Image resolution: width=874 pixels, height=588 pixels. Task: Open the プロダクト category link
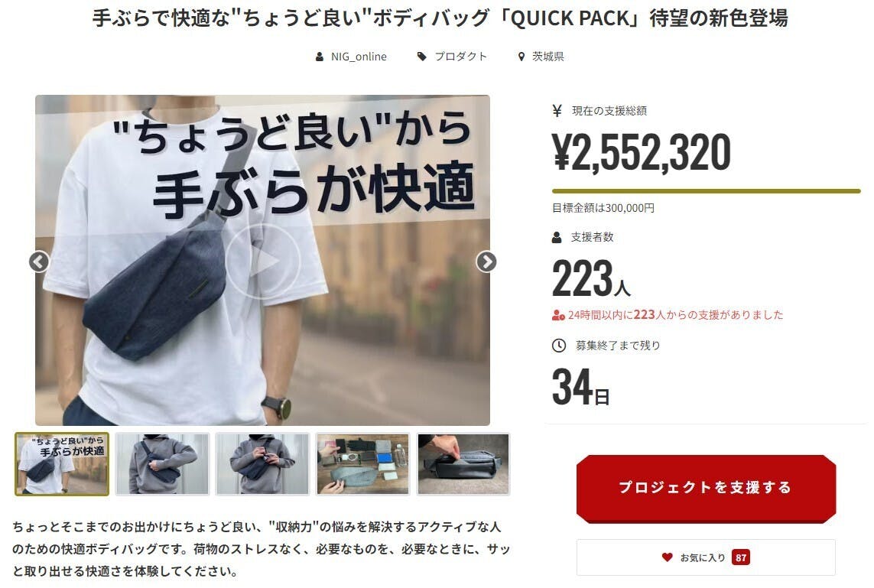[460, 57]
